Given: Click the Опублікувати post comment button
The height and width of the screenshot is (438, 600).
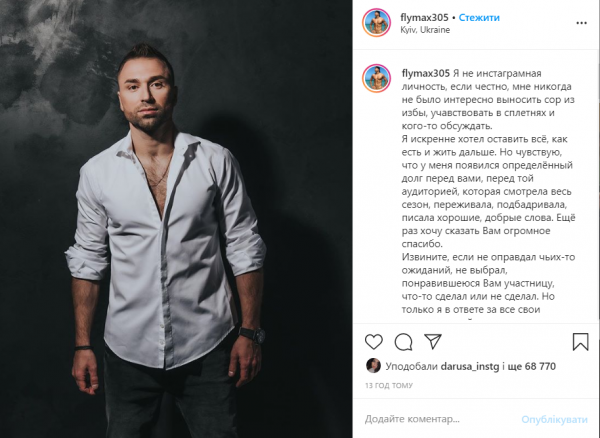Looking at the screenshot, I should (x=554, y=419).
